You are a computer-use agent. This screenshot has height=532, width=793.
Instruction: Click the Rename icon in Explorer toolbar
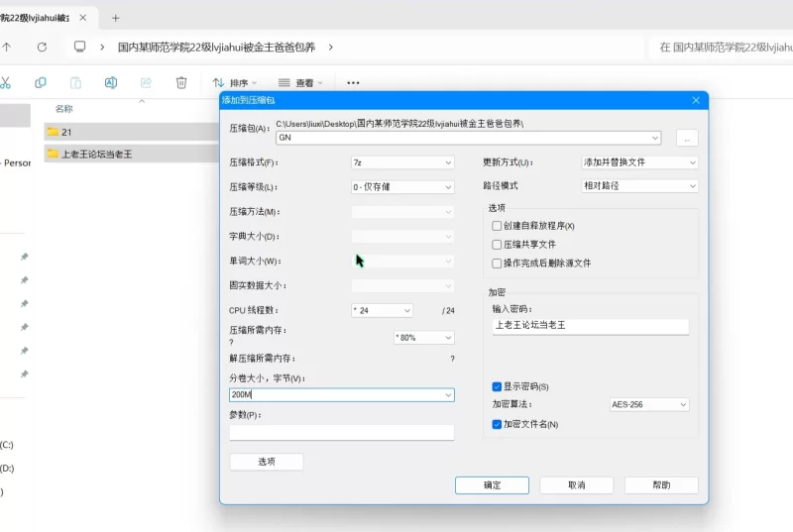pos(111,83)
